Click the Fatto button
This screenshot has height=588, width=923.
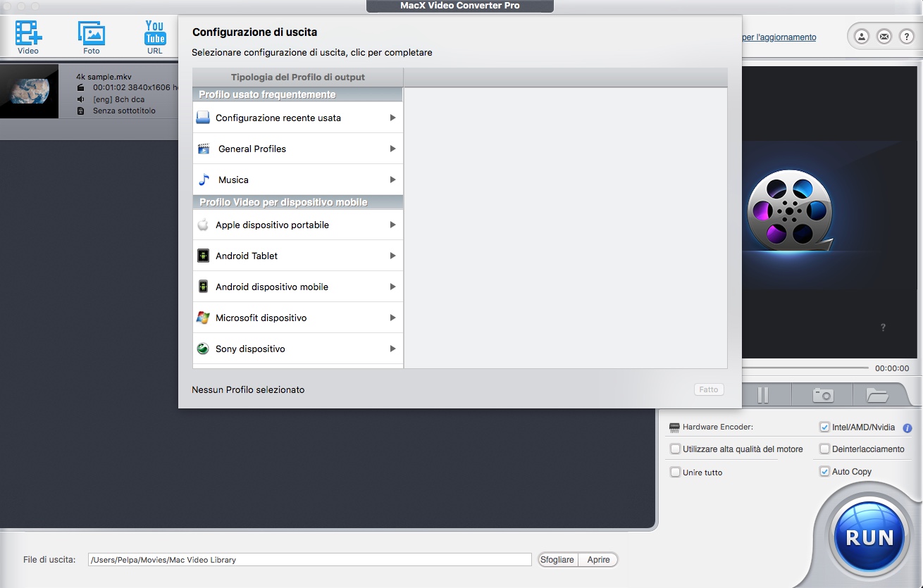click(709, 389)
